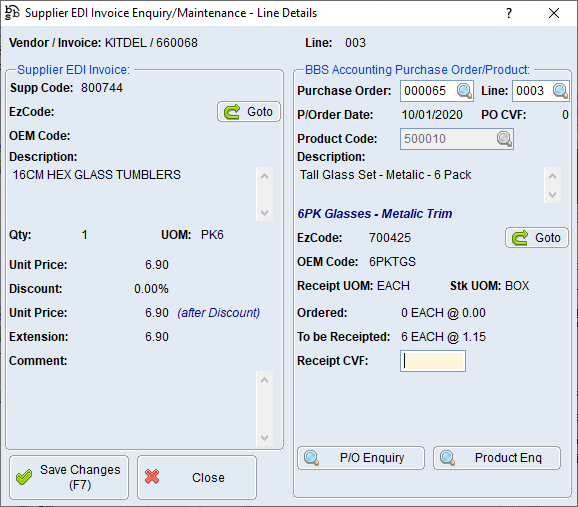Screen dimensions: 578x507
Task: Click the Vendor / Invoice KITDEL / 660068 header
Action: (103, 43)
